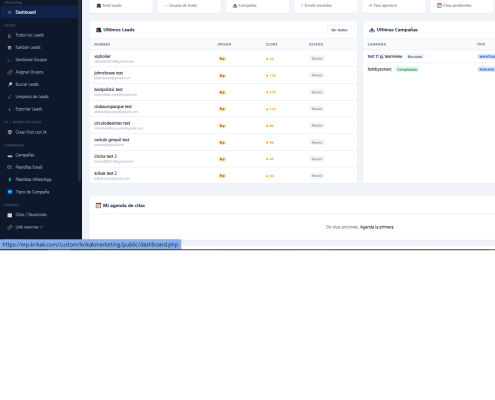The image size is (495, 400).
Task: Click the sidebar Campañas icon
Action: (10, 155)
